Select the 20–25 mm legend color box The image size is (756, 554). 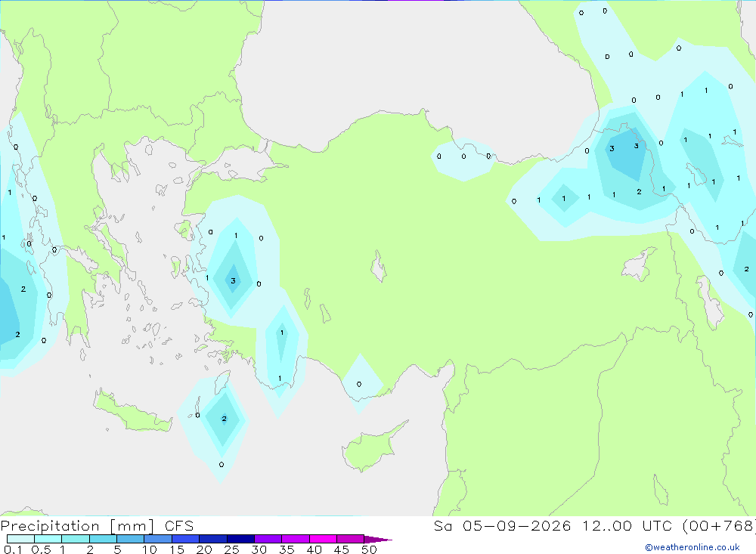tap(213, 539)
